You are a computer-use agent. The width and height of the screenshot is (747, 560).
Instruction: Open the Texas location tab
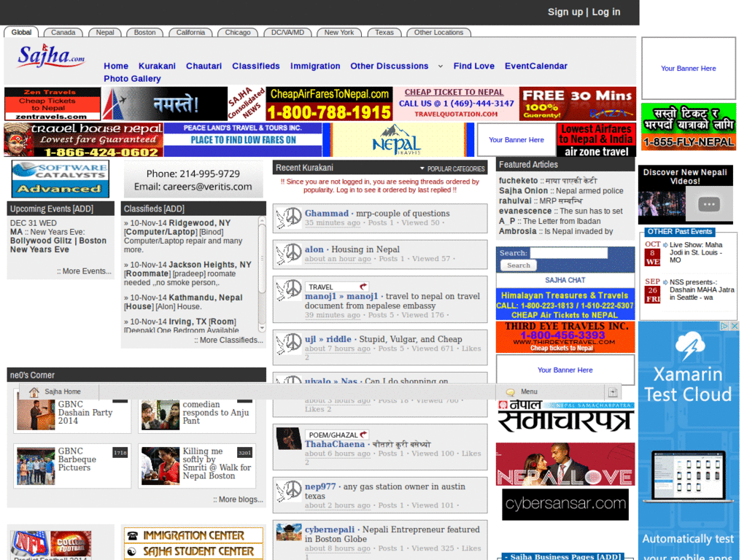tap(384, 32)
